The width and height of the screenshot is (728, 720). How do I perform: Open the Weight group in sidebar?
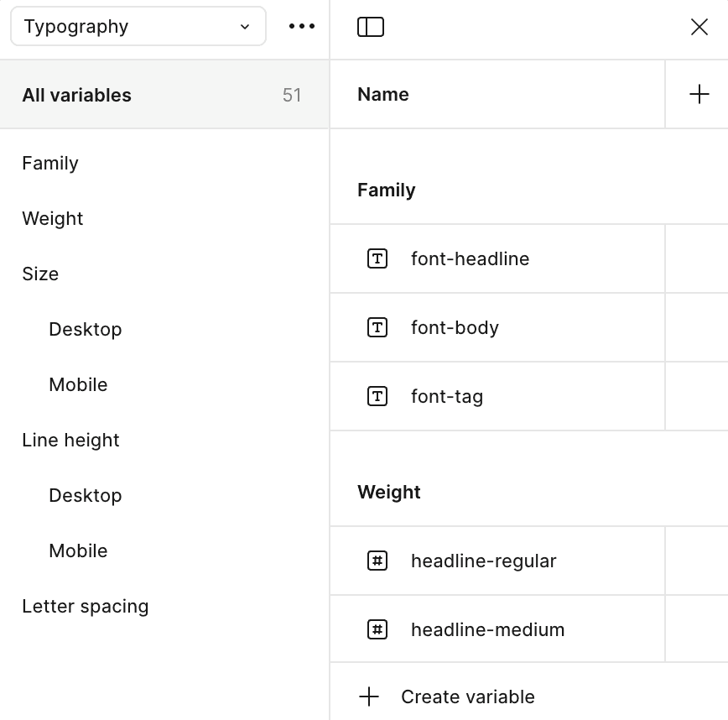tap(52, 218)
